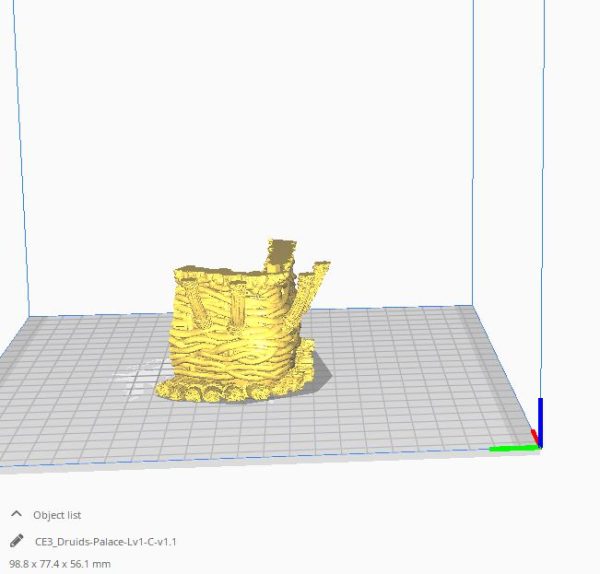This screenshot has width=600, height=574.
Task: Click the green axis indicator bar
Action: 511,448
